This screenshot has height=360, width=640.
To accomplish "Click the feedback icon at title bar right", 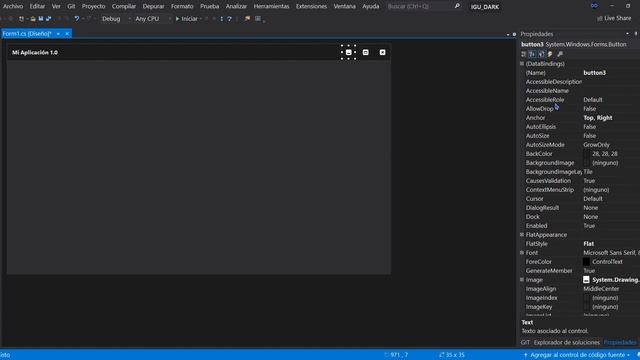I will coord(594,6).
